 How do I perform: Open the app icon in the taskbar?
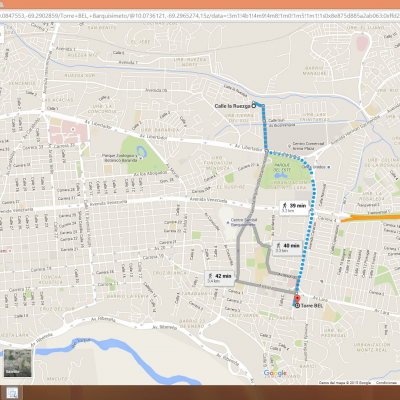[12, 393]
